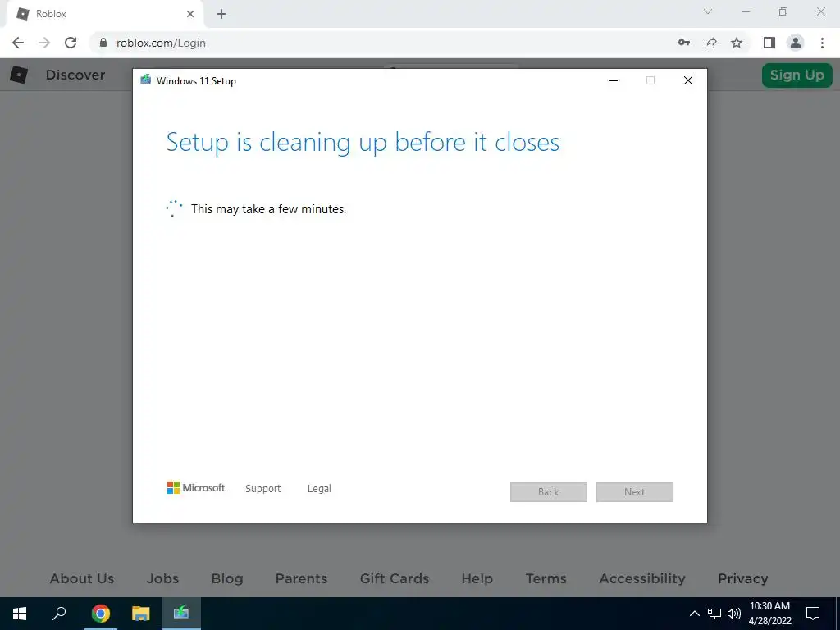840x630 pixels.
Task: Open the Terms footer link
Action: tap(546, 578)
